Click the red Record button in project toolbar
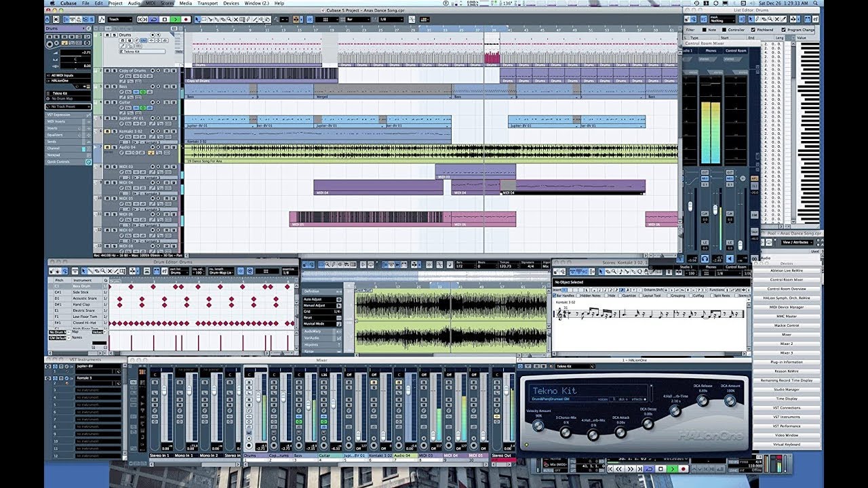 pos(186,20)
